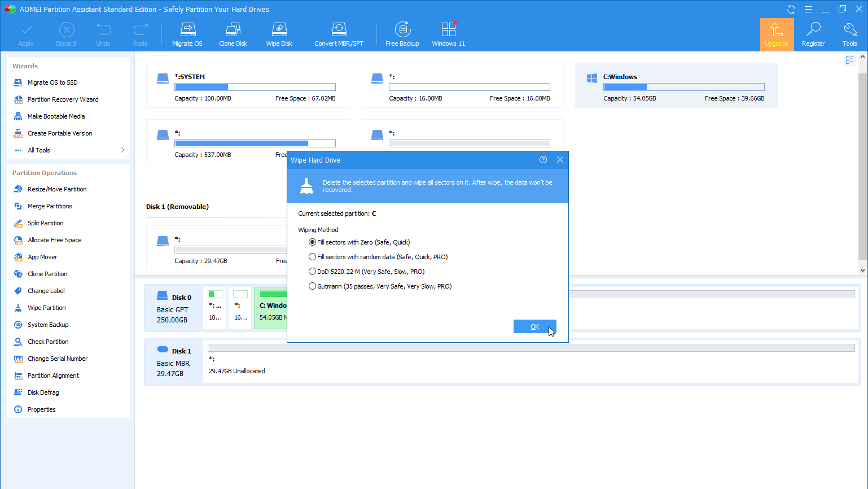The width and height of the screenshot is (868, 489).
Task: Select the C:Windows partition card
Action: 677,85
